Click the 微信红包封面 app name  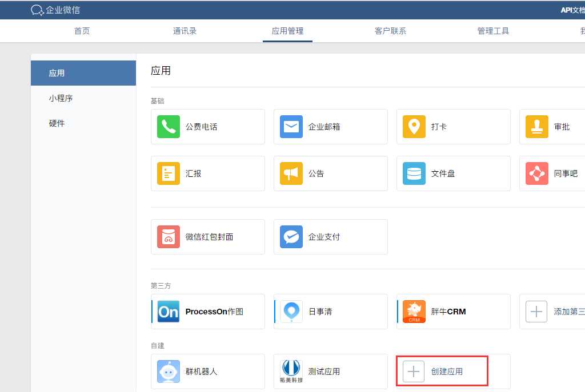tap(209, 237)
